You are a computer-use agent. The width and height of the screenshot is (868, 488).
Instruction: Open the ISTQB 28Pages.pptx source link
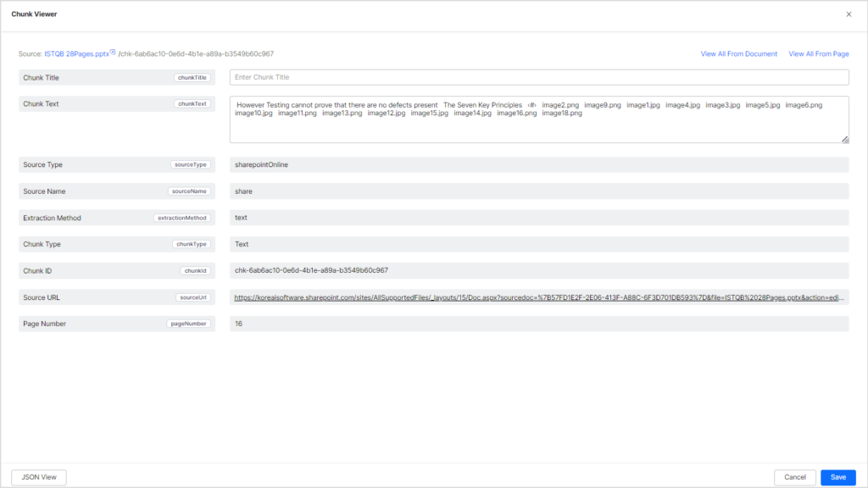tap(75, 51)
